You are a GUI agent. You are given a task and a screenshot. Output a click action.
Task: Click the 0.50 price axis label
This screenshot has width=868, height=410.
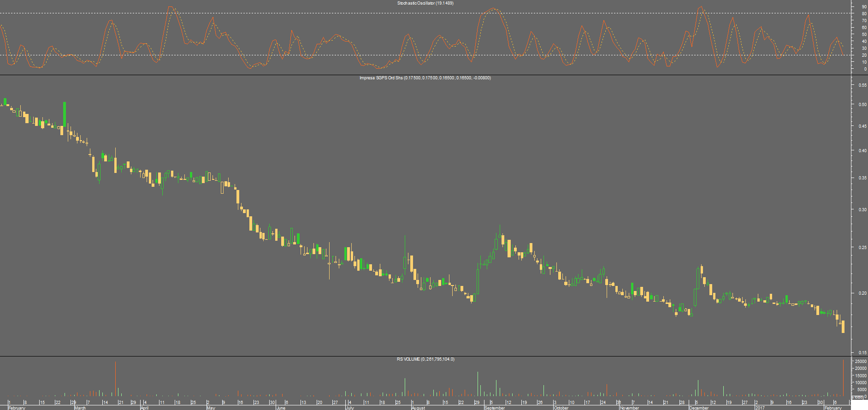(862, 105)
